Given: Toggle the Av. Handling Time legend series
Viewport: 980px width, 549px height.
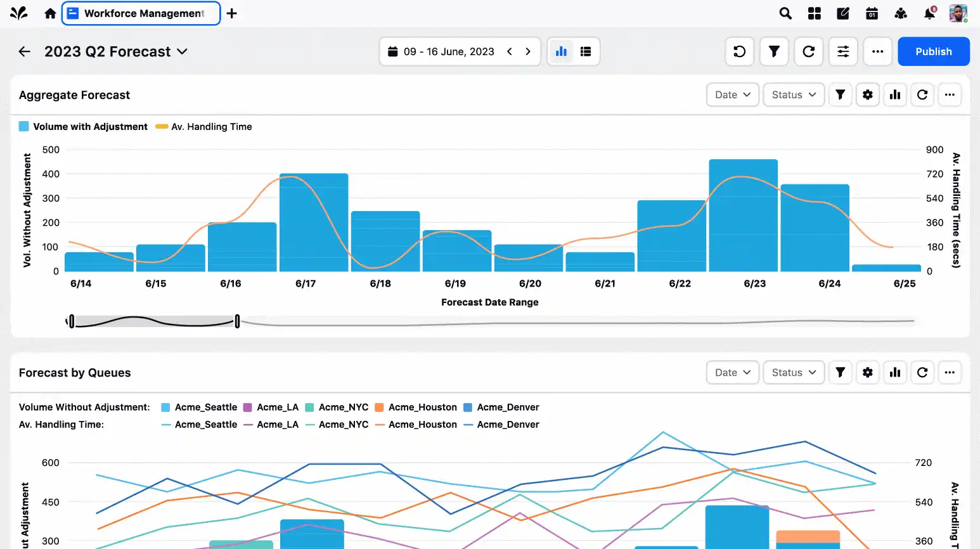Looking at the screenshot, I should click(x=203, y=127).
